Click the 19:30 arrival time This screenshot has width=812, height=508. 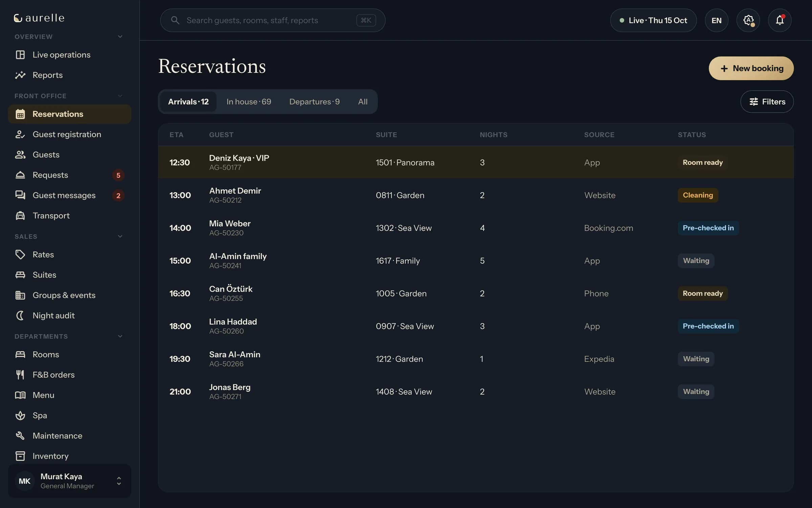click(x=180, y=359)
